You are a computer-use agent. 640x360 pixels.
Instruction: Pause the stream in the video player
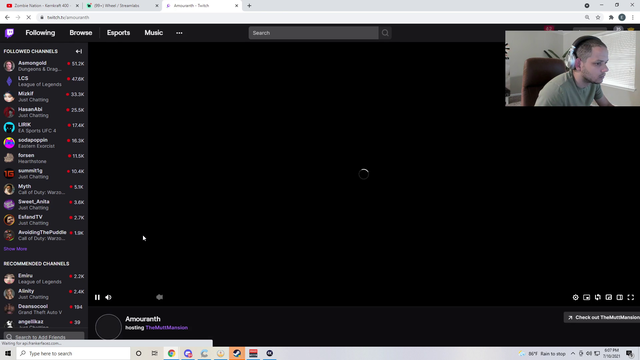[97, 297]
